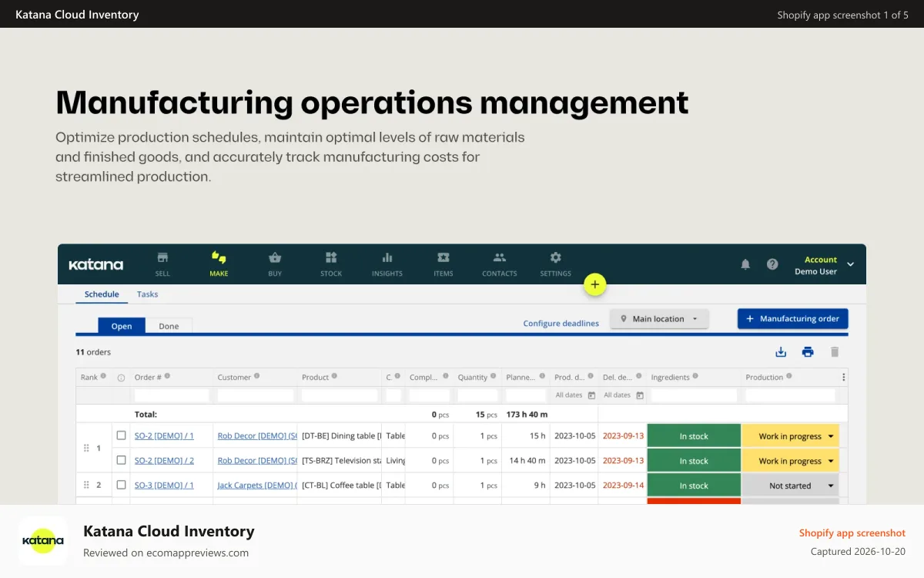Sort by the Product column header
This screenshot has height=578, width=924.
(316, 378)
